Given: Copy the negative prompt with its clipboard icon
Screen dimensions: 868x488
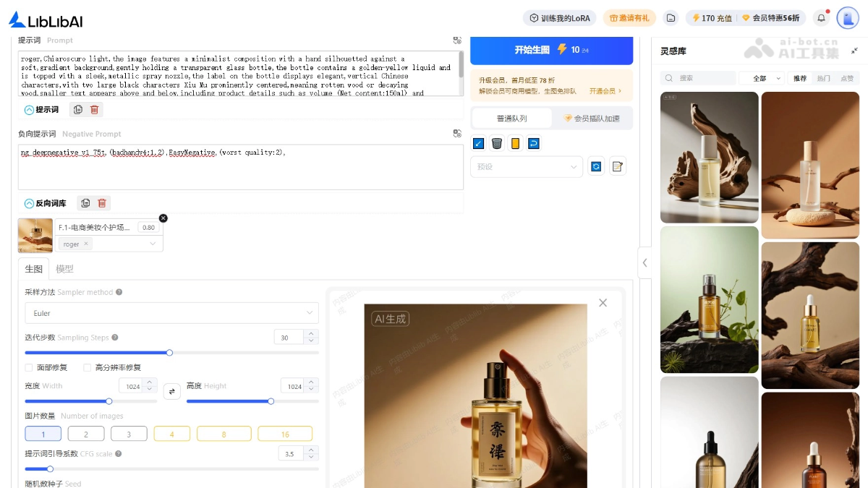Looking at the screenshot, I should [85, 203].
